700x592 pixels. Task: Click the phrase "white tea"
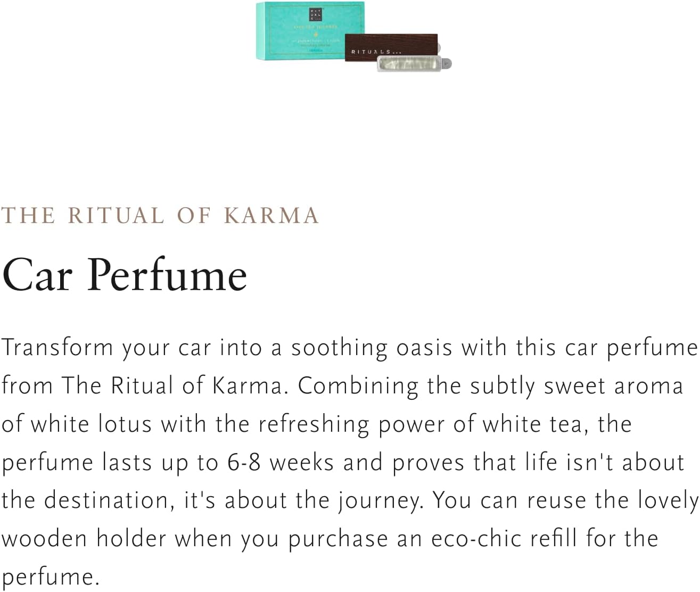[x=534, y=424]
